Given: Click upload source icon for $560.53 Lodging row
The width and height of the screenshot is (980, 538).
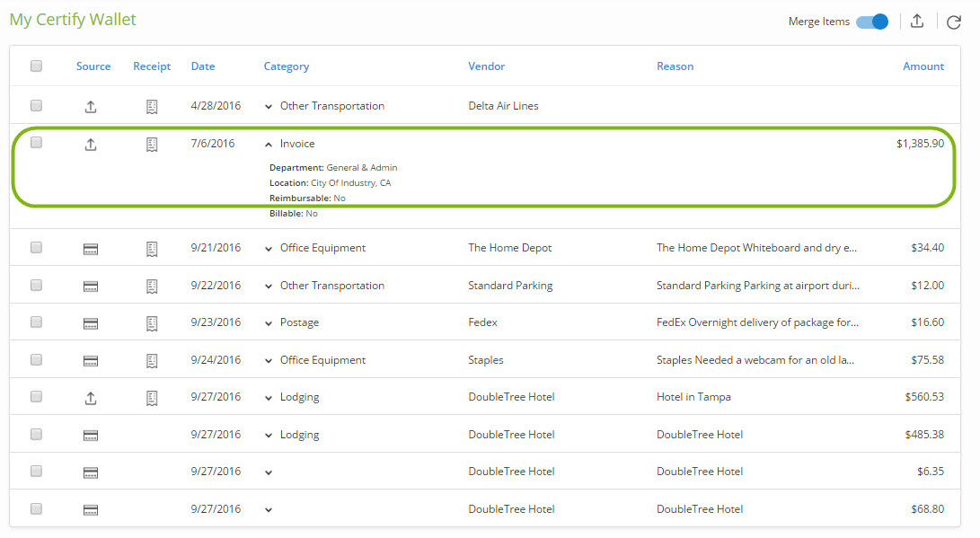Looking at the screenshot, I should [x=91, y=398].
